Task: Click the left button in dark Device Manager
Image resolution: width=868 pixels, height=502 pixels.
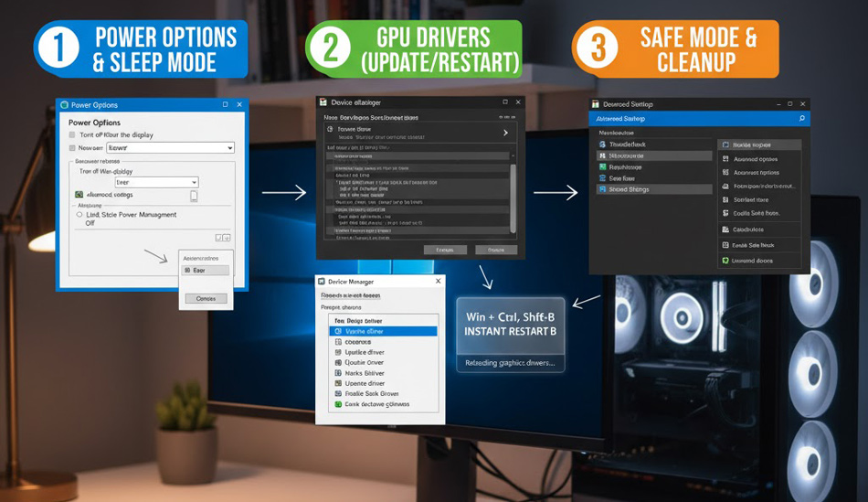Action: [x=445, y=250]
